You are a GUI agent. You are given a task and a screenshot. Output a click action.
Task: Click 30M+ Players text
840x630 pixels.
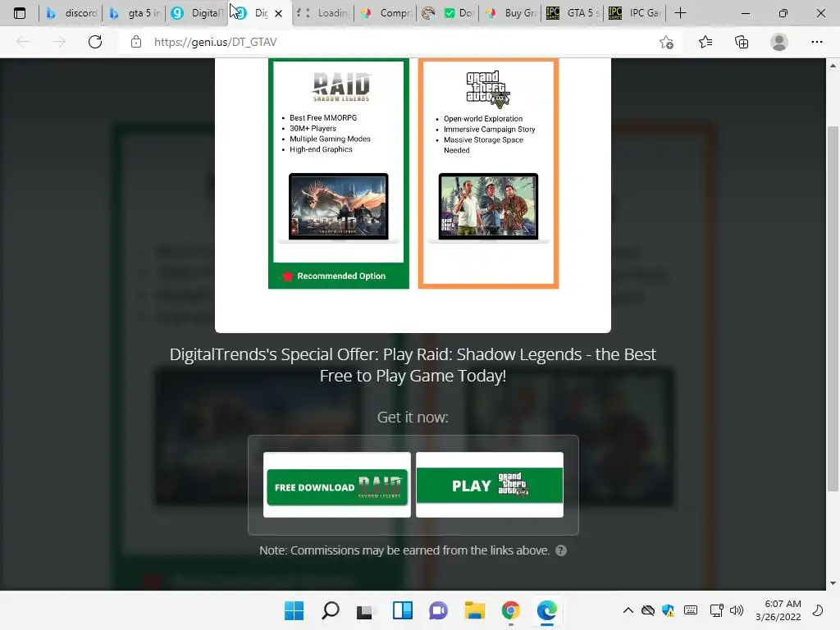click(313, 129)
